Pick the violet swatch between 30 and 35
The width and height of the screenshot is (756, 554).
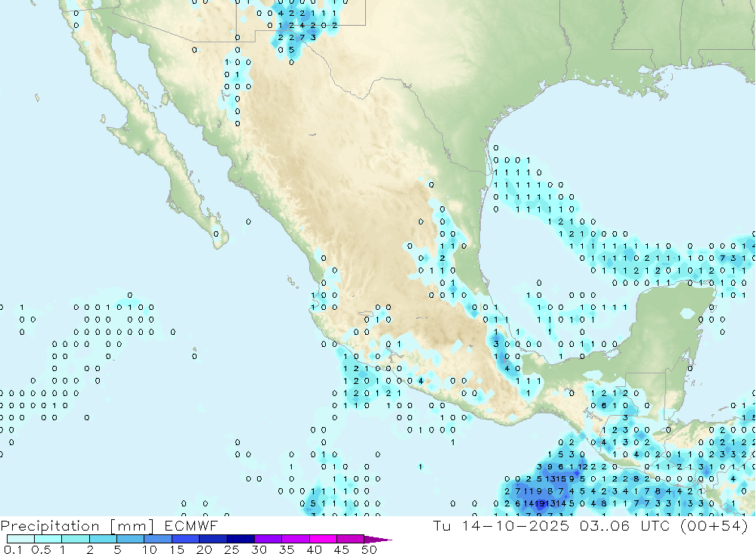[x=268, y=539]
